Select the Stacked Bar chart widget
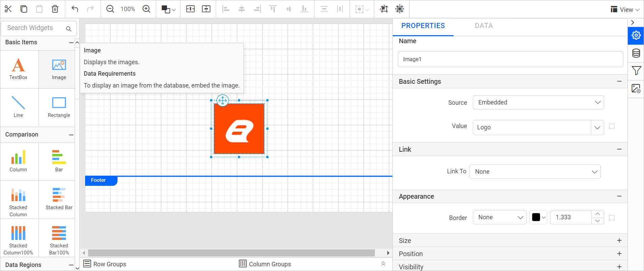Viewport: 644px width, 271px height. (59, 200)
